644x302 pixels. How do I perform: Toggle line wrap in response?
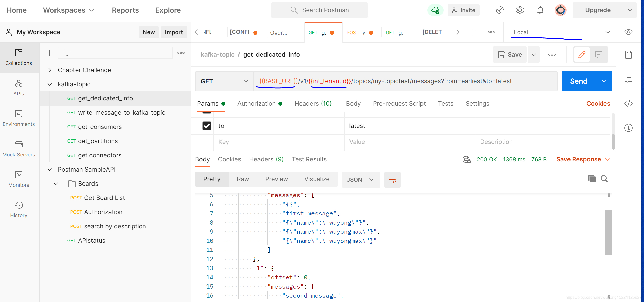pos(392,180)
